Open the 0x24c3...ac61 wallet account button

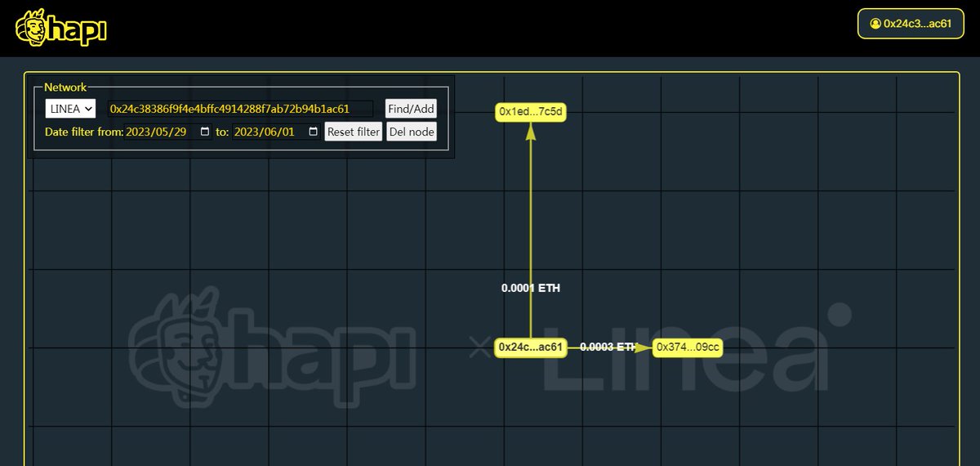(911, 24)
